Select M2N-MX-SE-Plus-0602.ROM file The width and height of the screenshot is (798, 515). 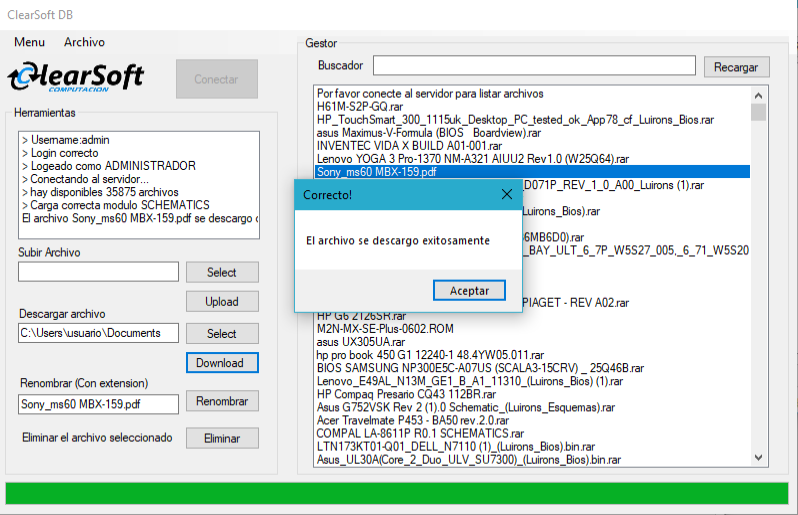[x=385, y=329]
